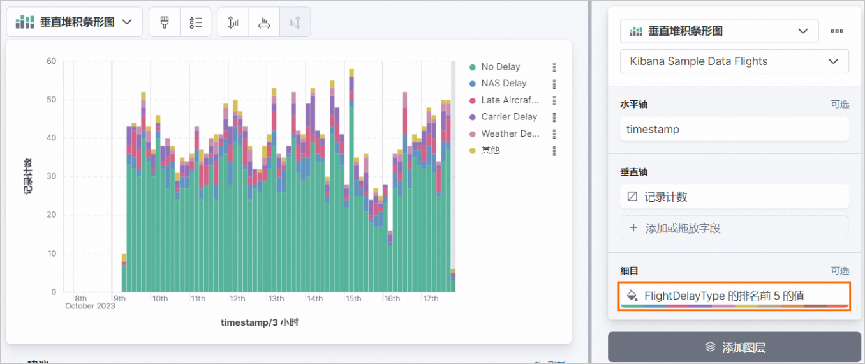Toggle the Weather De... legend series
Viewport: 865px width, 364px height.
[510, 133]
